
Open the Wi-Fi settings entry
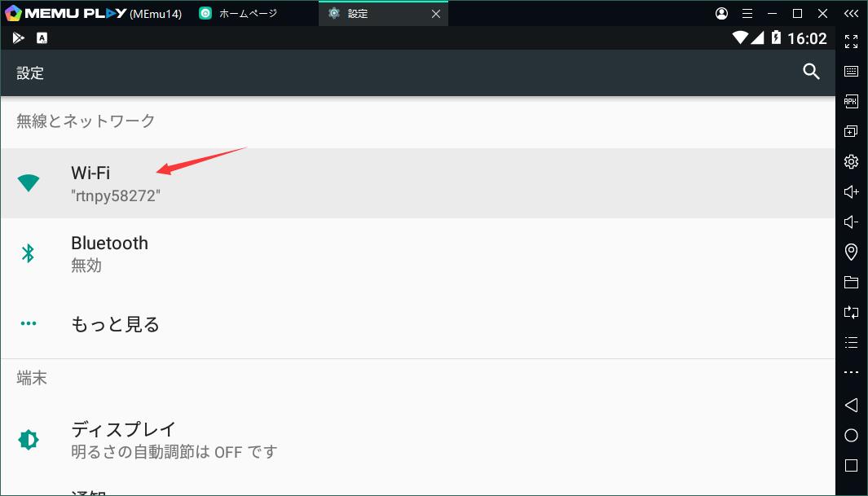click(418, 183)
